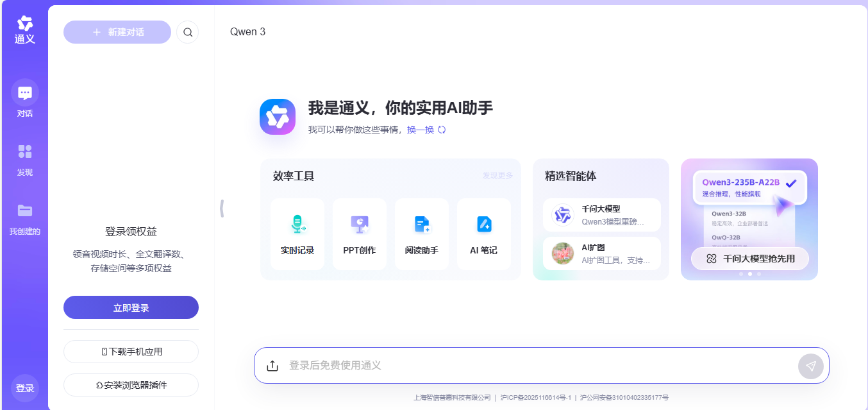This screenshot has height=410, width=868.
Task: Select the AI扩图 agent
Action: [x=602, y=253]
